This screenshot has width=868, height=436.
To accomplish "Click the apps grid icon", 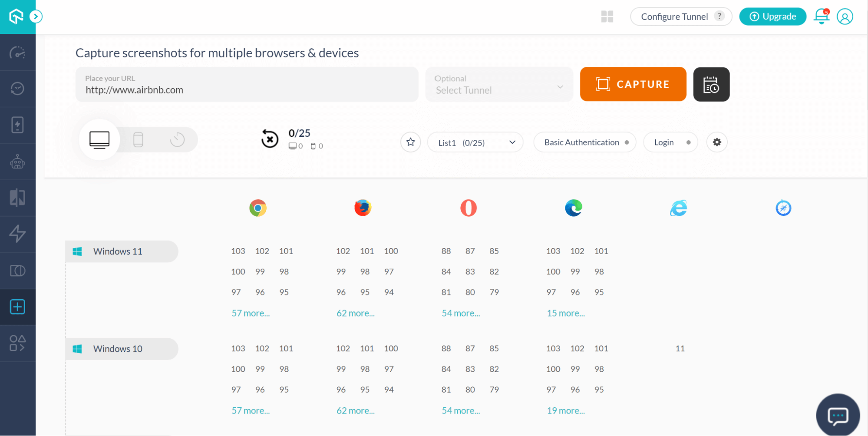I will pos(607,17).
